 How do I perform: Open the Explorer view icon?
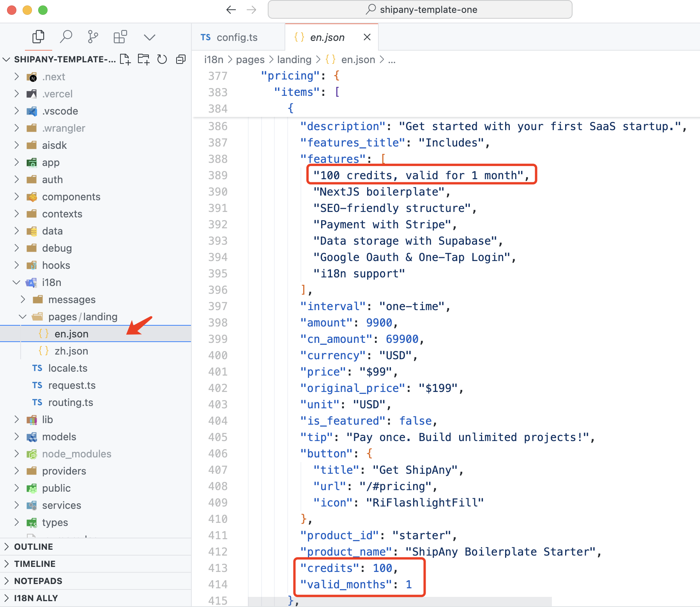pyautogui.click(x=38, y=37)
